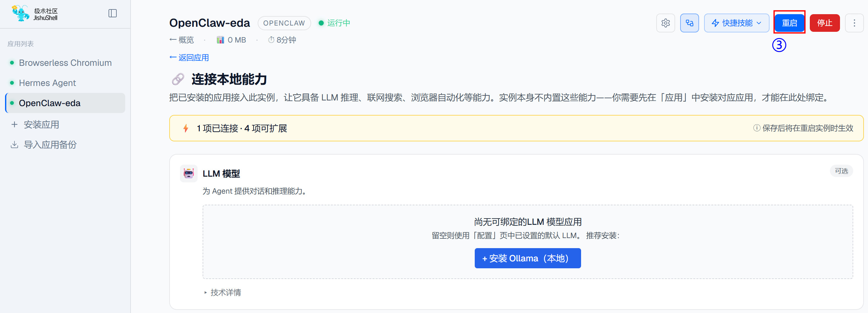Click the 重启 restart button
This screenshot has width=868, height=313.
789,23
